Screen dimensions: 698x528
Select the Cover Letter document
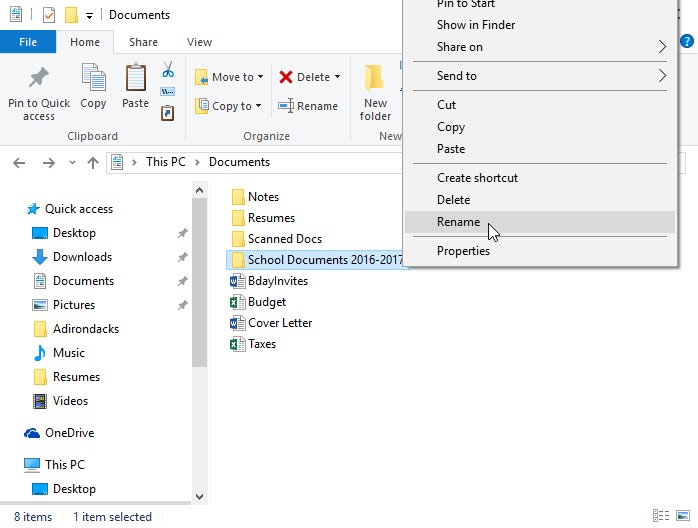[271, 323]
